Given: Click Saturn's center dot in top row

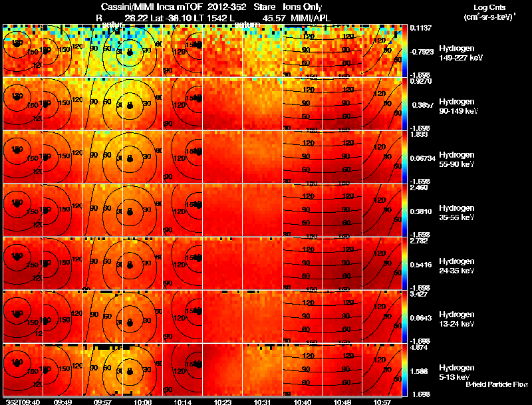Looking at the screenshot, I should [x=130, y=53].
